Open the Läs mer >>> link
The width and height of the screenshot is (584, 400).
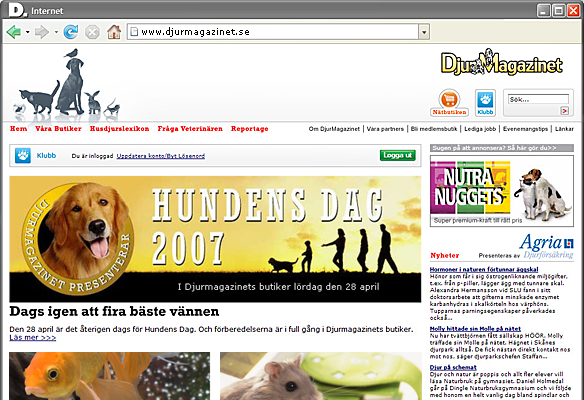32,337
